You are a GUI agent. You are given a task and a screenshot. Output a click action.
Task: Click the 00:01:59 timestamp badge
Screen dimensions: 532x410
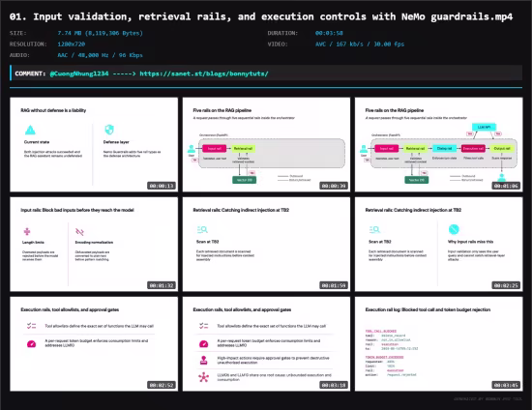tap(334, 285)
